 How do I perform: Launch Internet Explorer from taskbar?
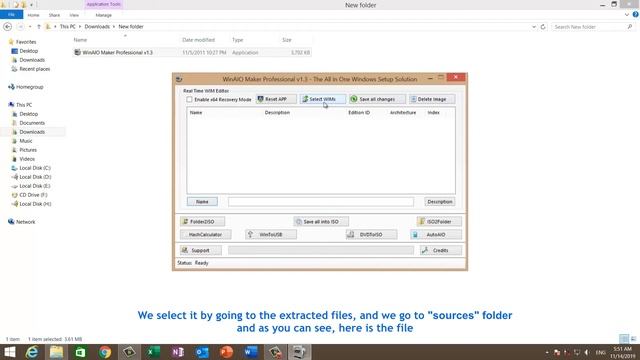(32, 352)
